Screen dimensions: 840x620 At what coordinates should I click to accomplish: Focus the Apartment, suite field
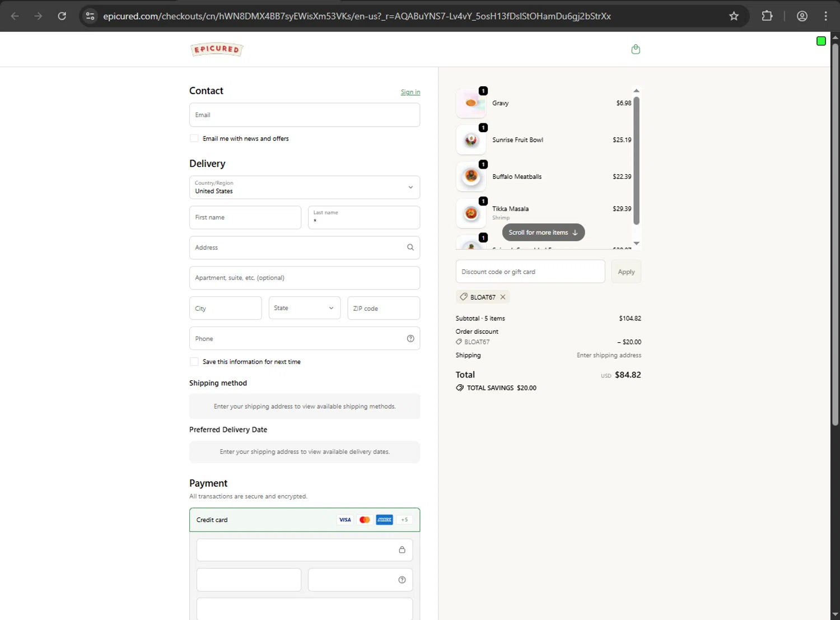pos(305,278)
